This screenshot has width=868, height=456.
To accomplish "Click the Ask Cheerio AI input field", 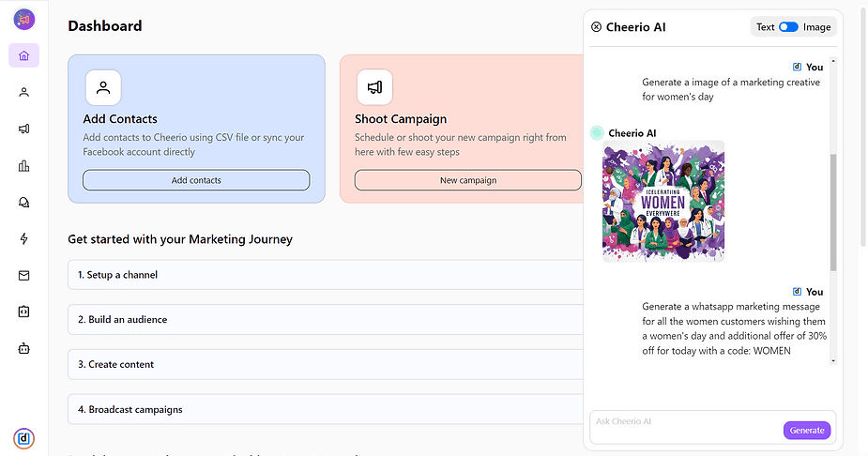I will point(685,422).
